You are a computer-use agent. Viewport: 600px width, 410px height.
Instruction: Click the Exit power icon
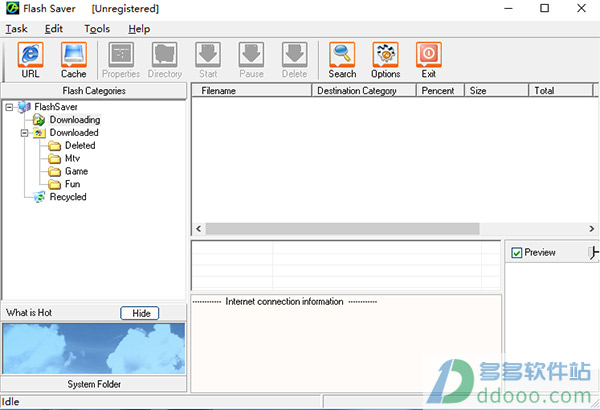pyautogui.click(x=429, y=55)
